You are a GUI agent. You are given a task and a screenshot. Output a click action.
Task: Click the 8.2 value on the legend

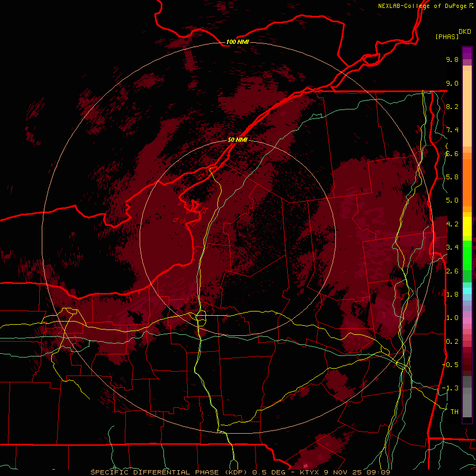pos(452,106)
